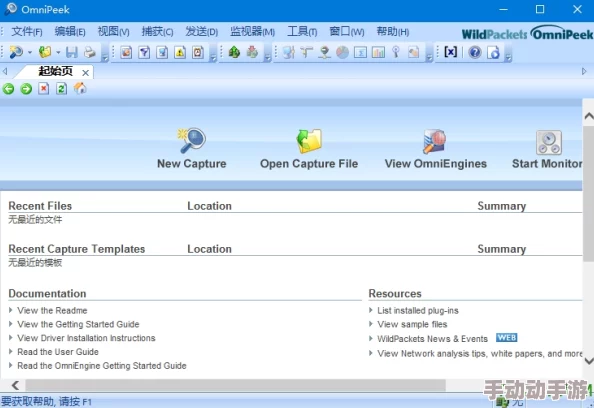Open the 文件(F) menu
Image resolution: width=594 pixels, height=408 pixels.
(x=27, y=31)
